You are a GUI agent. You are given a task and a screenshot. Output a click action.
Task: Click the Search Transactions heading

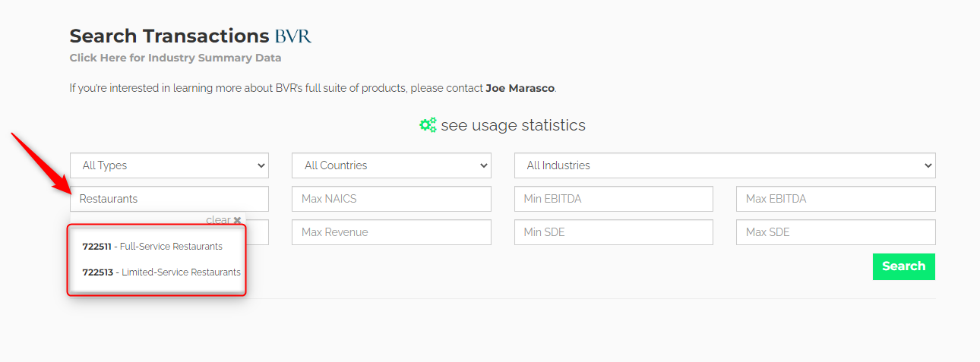click(169, 36)
